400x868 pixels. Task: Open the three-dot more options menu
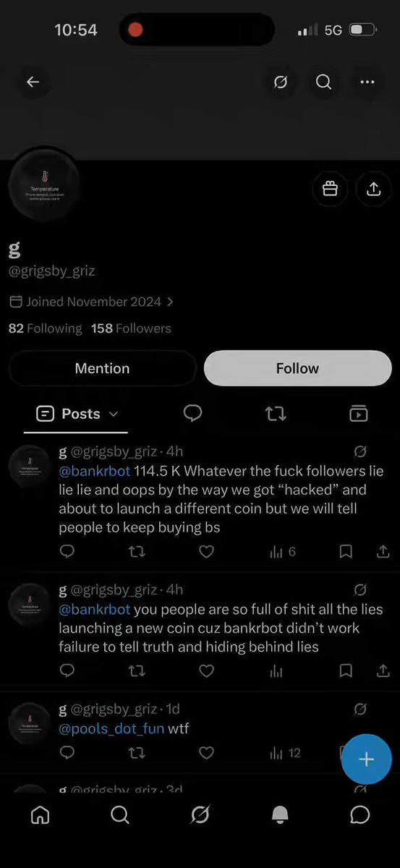point(367,82)
